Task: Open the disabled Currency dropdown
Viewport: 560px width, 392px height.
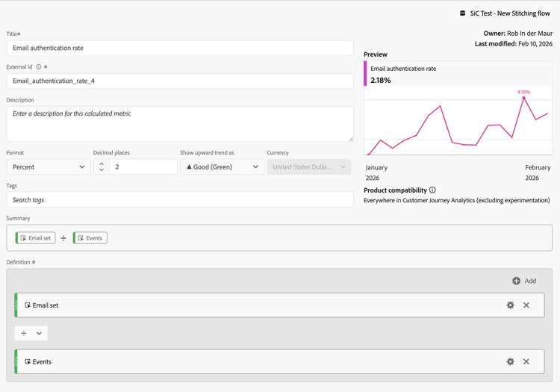Action: tap(309, 167)
